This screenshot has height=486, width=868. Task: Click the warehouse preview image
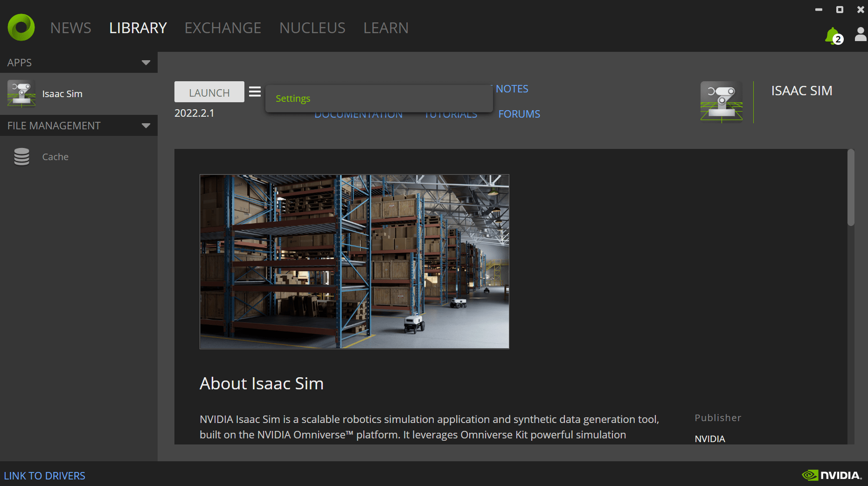pos(354,261)
